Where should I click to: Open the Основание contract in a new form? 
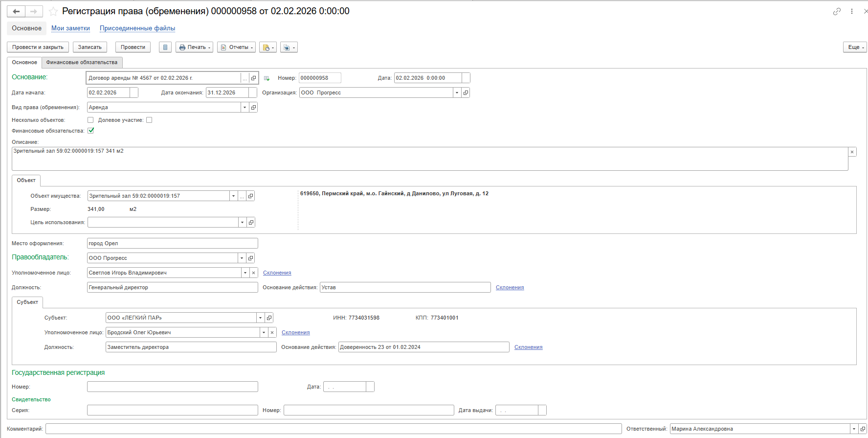pos(253,78)
